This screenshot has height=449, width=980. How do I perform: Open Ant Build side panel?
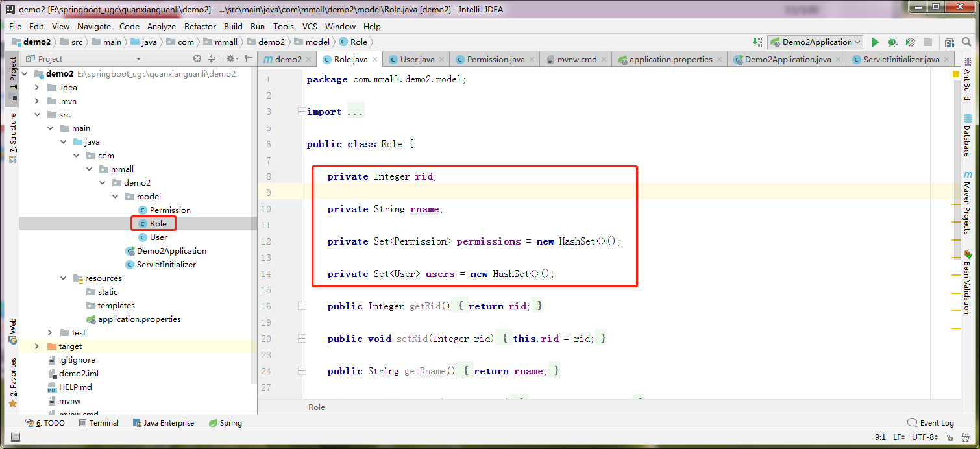coord(967,79)
